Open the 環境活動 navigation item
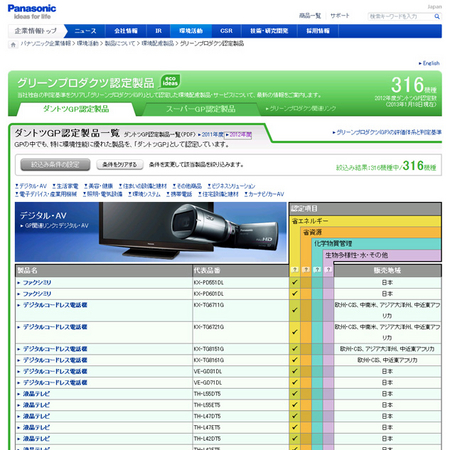The height and width of the screenshot is (450, 450). [191, 31]
